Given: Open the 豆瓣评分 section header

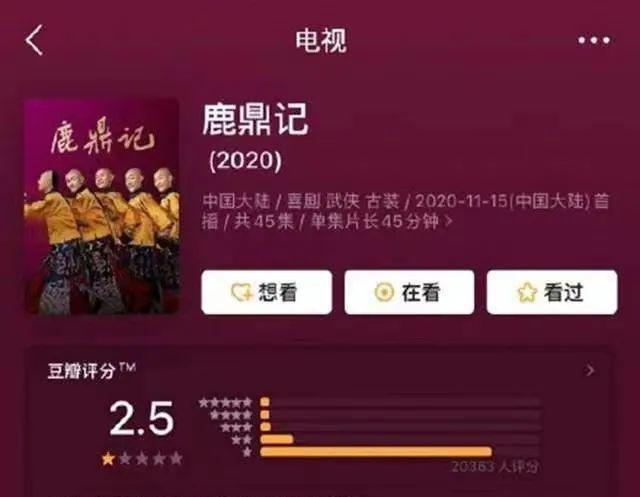Looking at the screenshot, I should [x=91, y=371].
